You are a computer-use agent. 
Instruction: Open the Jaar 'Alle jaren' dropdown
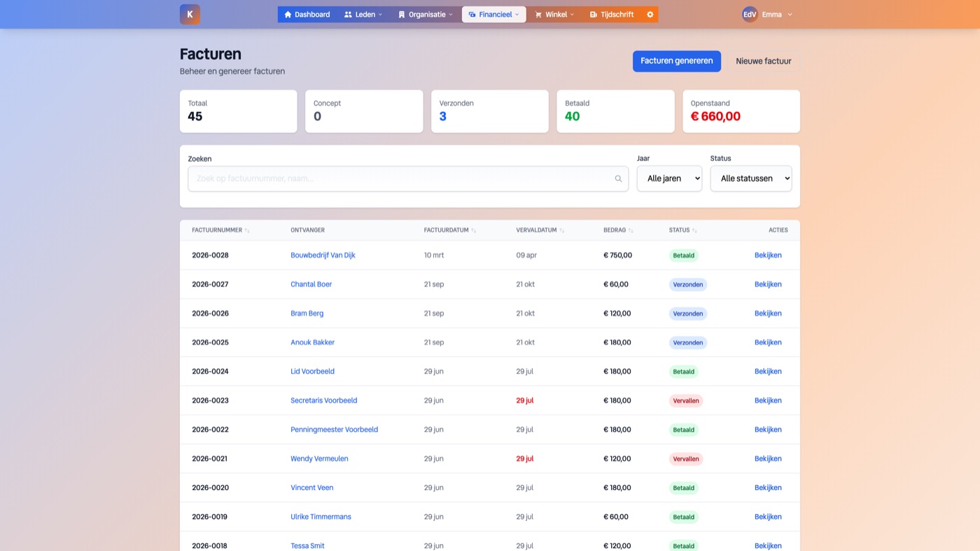[669, 179]
